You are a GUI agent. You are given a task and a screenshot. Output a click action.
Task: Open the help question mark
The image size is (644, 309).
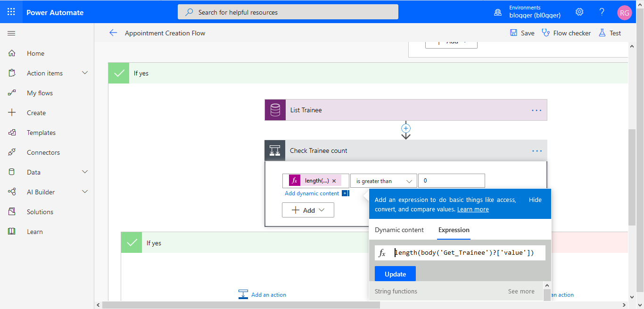[x=602, y=12]
